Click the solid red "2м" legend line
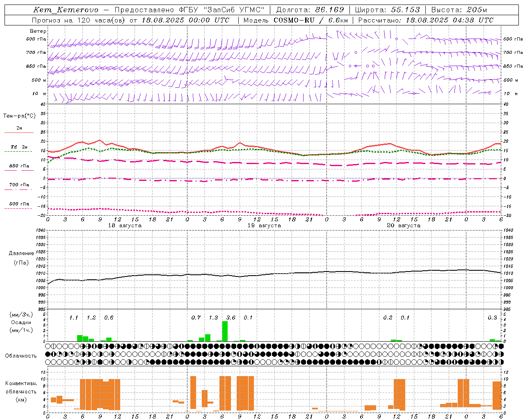525x420 pixels. (x=19, y=132)
